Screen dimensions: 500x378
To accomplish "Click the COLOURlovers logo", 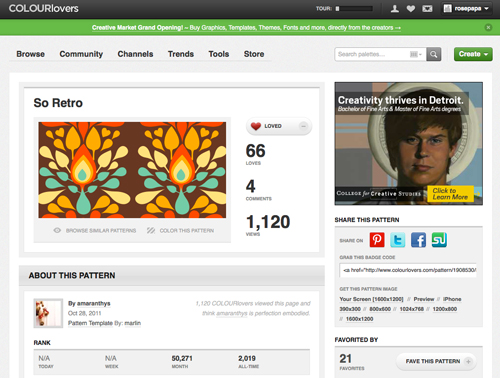I will pos(44,8).
